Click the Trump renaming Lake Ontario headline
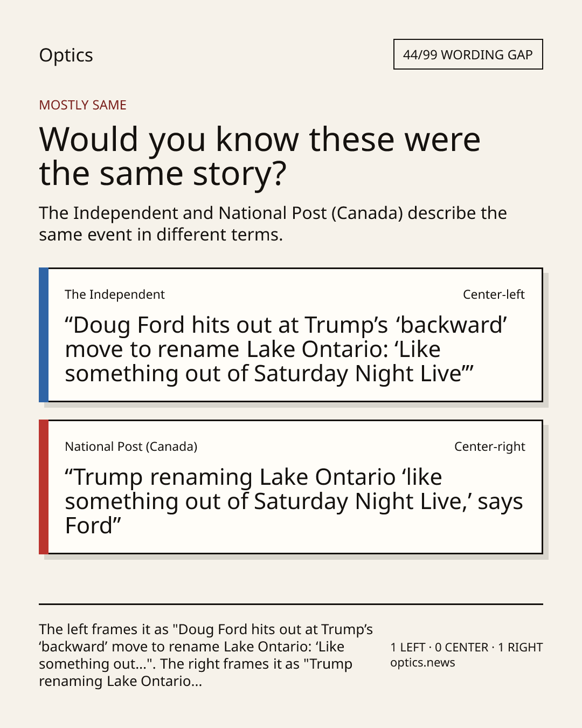Viewport: 582px width, 728px height. coord(294,502)
